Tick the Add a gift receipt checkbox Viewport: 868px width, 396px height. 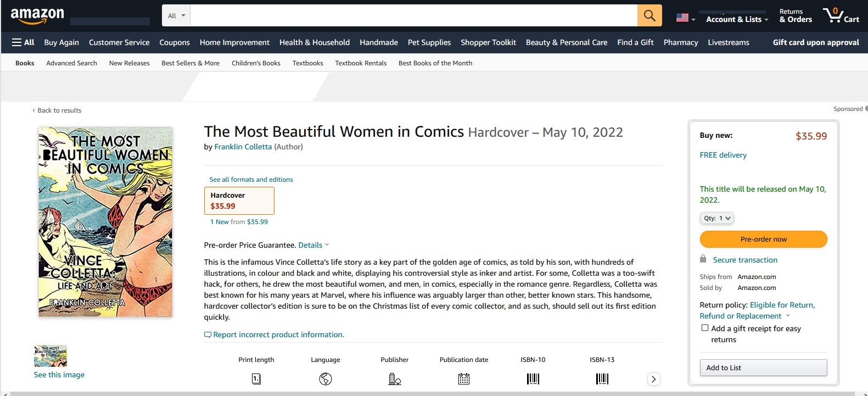(705, 328)
